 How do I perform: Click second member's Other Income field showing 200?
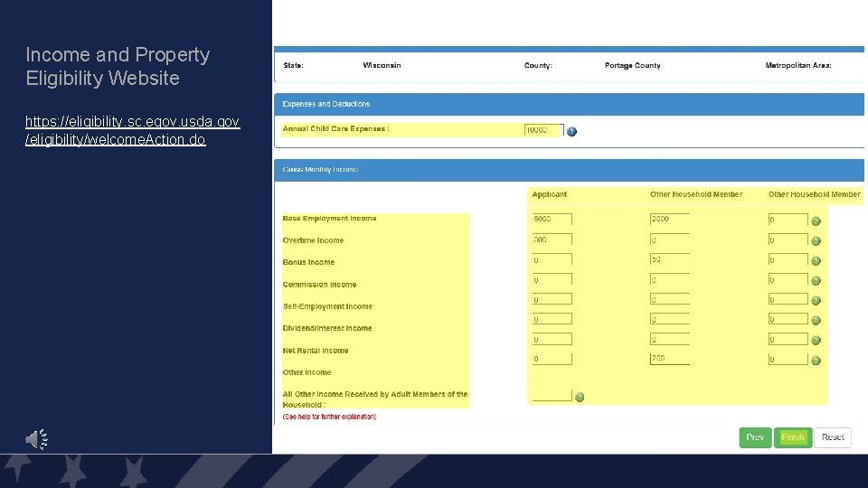[670, 359]
